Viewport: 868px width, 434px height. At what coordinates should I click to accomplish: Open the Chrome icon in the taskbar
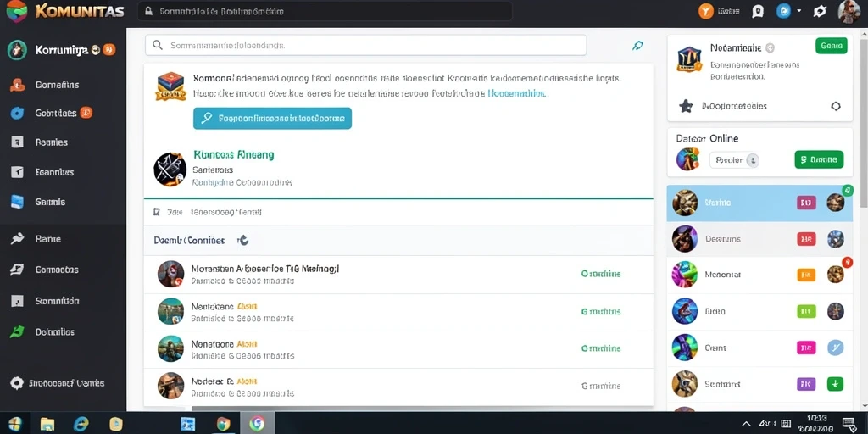(256, 424)
